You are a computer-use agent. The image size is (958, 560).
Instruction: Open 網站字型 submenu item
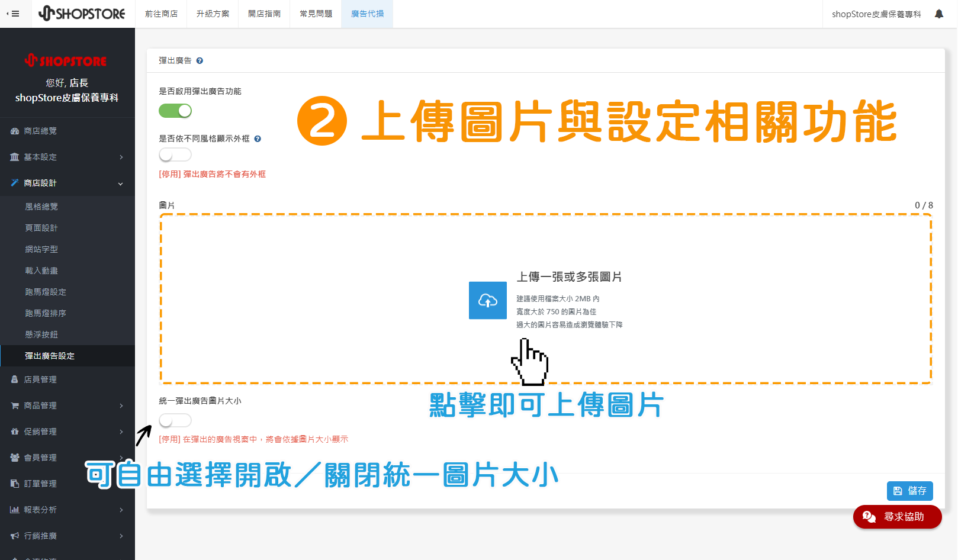(x=41, y=249)
